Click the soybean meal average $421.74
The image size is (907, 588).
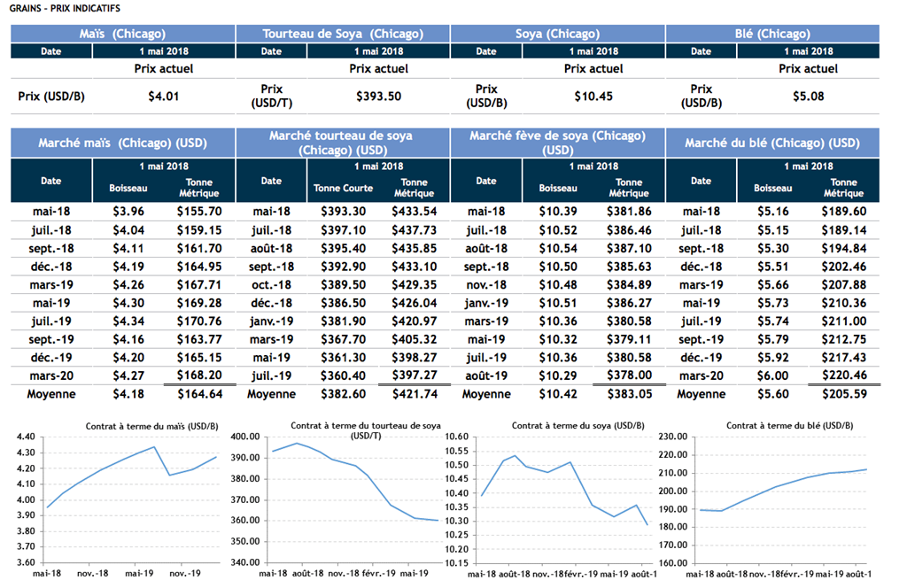pos(415,394)
